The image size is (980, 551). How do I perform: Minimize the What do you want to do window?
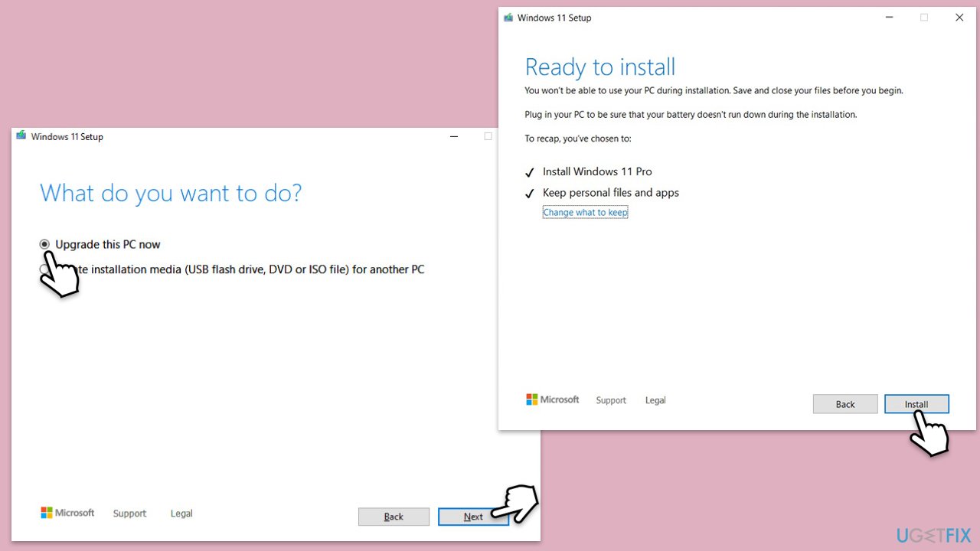tap(454, 137)
